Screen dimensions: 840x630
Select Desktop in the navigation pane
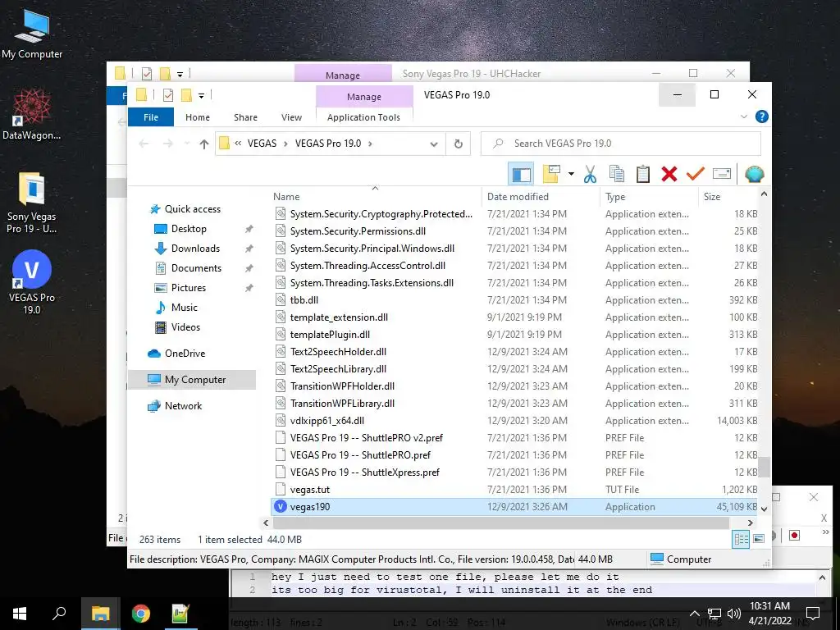click(x=189, y=229)
